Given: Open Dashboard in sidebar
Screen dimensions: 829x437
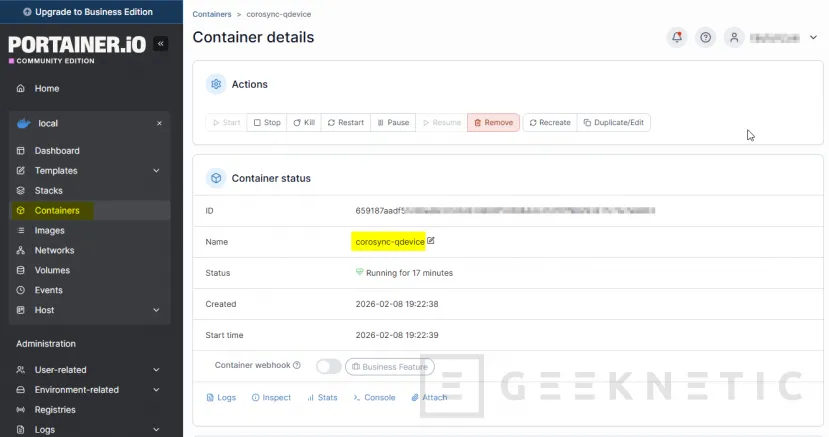Looking at the screenshot, I should point(57,151).
